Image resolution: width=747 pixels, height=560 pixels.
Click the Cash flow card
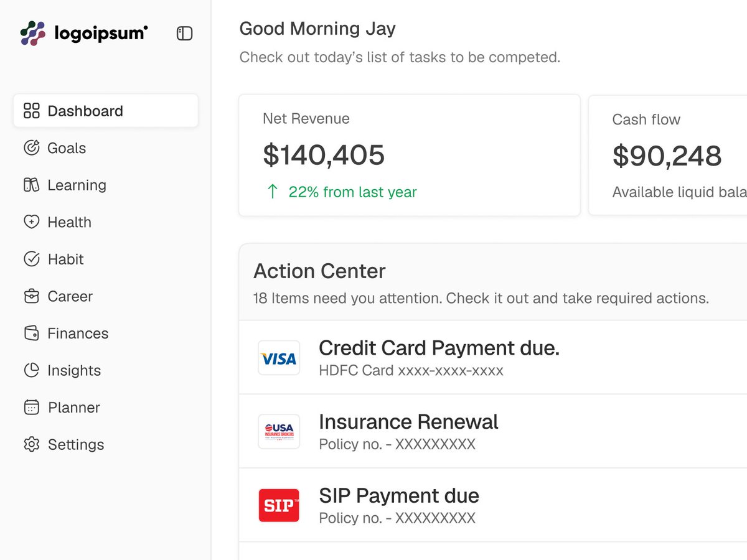668,156
